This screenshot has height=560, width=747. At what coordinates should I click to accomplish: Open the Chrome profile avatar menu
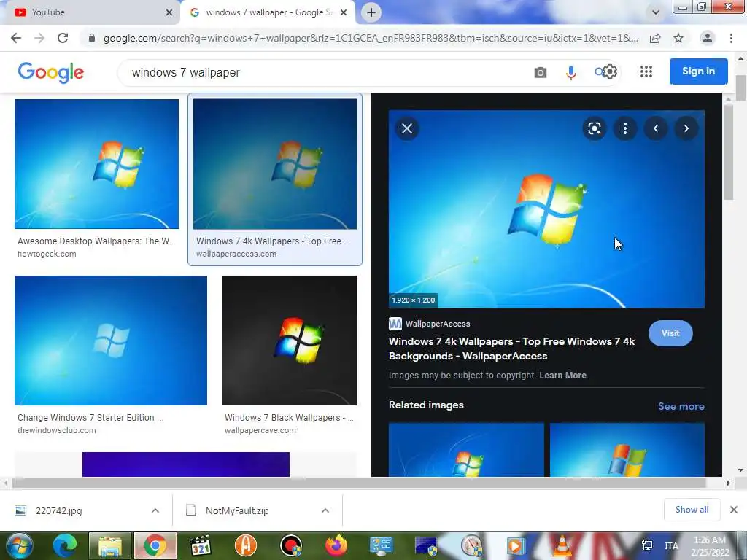pyautogui.click(x=708, y=38)
